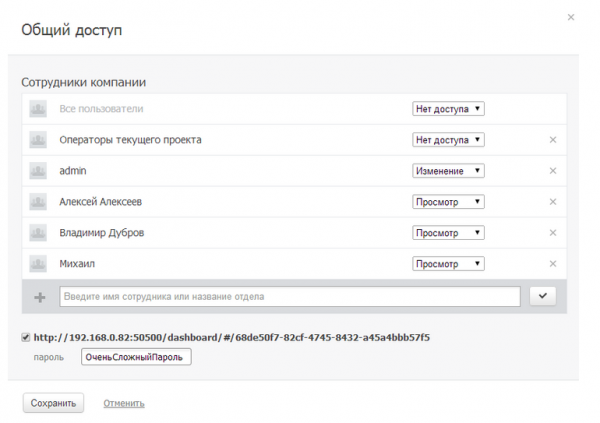Change Михаил's Просмотр access level
Viewport: 600px width, 423px height.
(448, 264)
